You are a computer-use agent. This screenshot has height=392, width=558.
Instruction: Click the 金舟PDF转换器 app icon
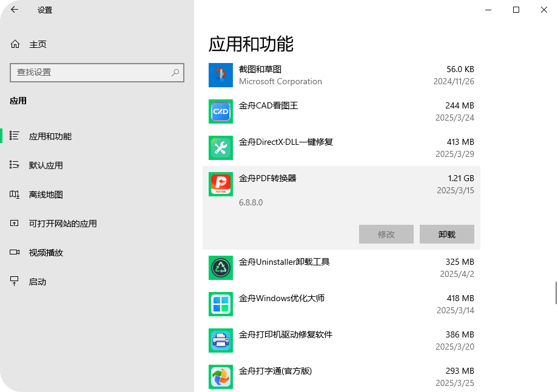(221, 184)
